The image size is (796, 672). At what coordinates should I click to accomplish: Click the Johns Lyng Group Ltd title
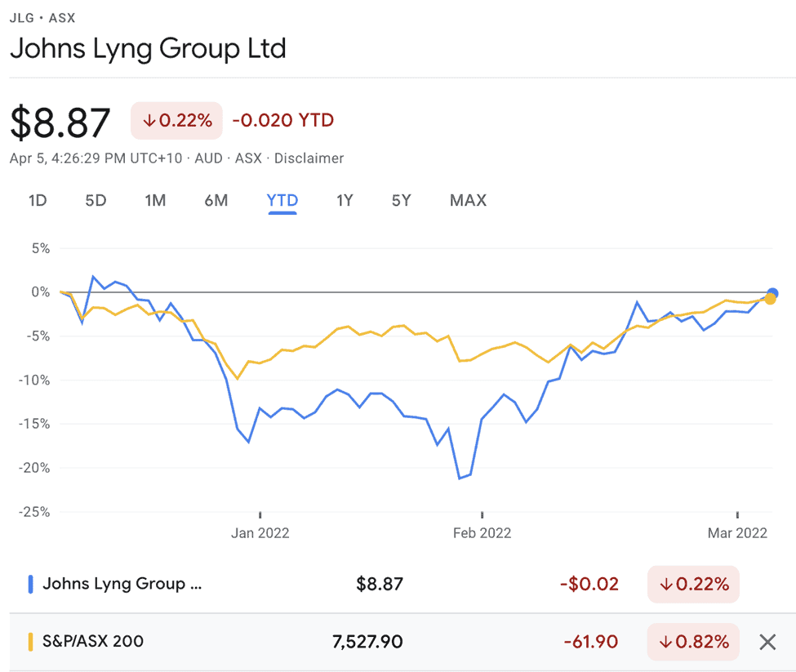(x=148, y=49)
